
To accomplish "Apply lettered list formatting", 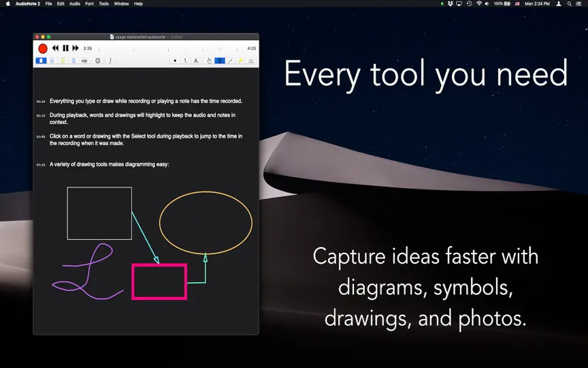I will [196, 61].
